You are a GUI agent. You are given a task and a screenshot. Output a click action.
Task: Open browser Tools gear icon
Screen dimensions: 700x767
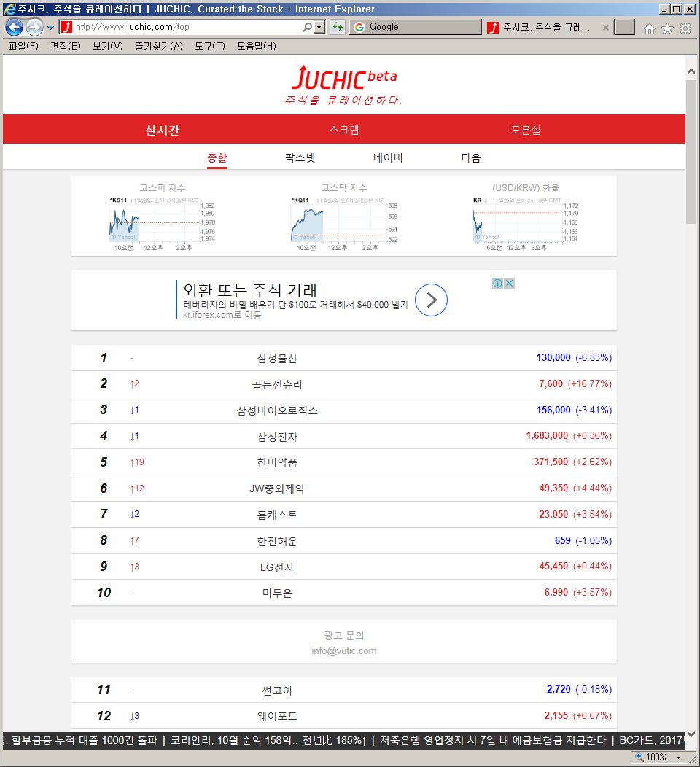click(x=685, y=28)
